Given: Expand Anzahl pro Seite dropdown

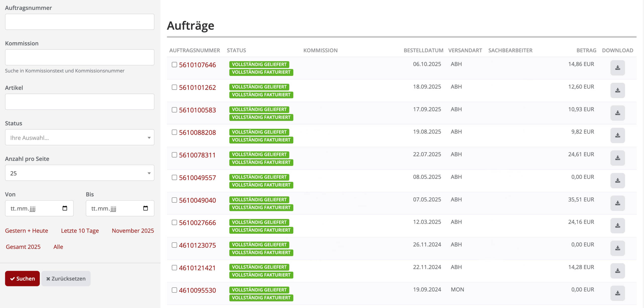Looking at the screenshot, I should (x=79, y=173).
